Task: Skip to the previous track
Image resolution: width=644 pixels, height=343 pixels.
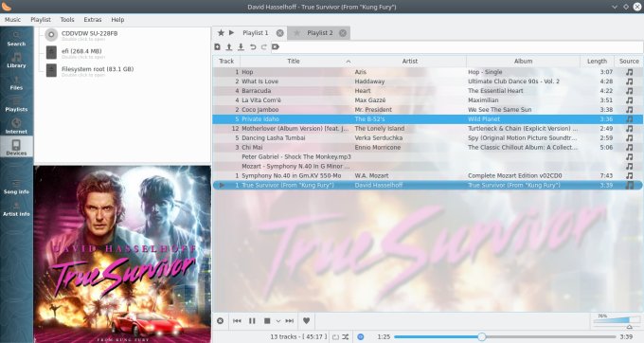Action: [237, 321]
